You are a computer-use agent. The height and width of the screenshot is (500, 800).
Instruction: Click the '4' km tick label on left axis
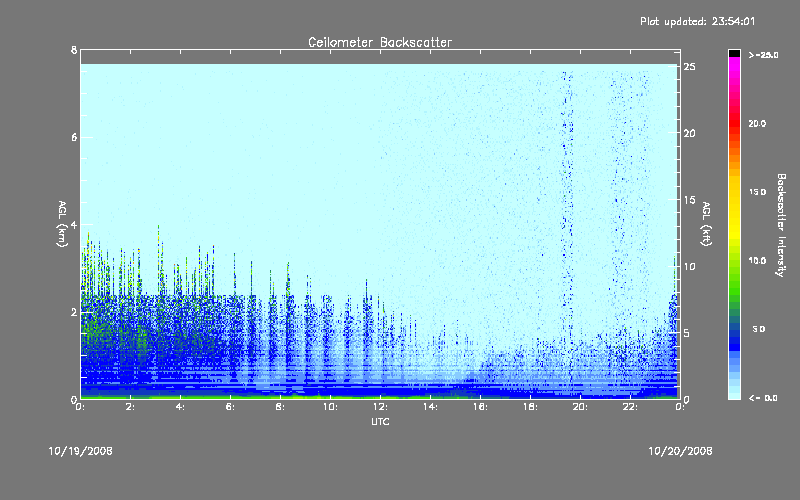[74, 224]
